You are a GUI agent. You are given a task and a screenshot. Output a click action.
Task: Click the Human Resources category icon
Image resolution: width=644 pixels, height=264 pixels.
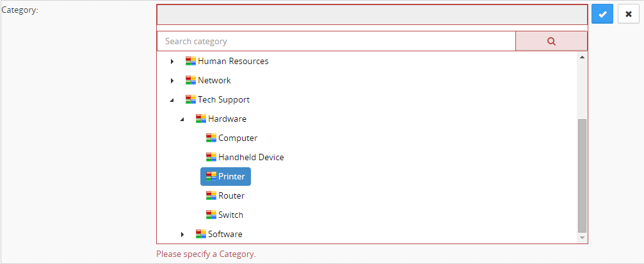click(190, 62)
